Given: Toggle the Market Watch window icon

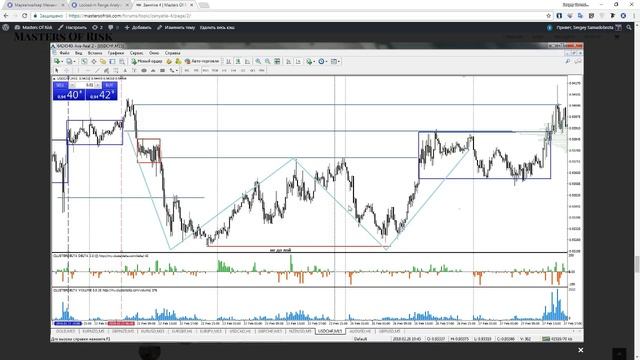Looking at the screenshot, I should click(84, 61).
